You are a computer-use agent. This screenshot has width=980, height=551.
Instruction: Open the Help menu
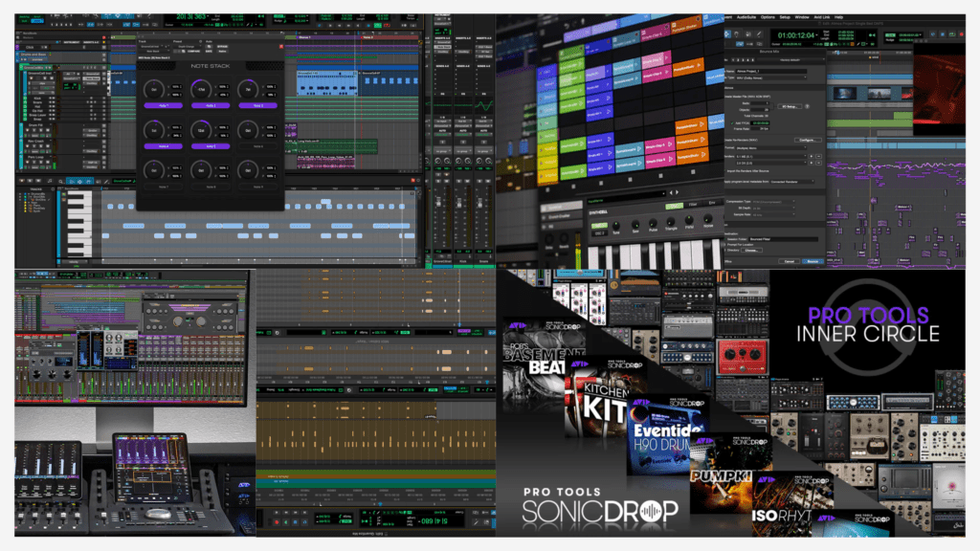click(x=838, y=17)
